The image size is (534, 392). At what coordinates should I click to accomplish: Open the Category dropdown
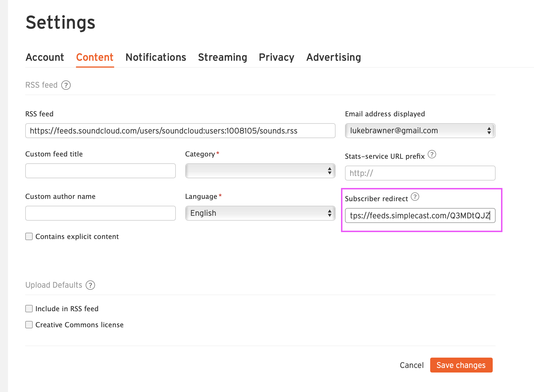click(260, 171)
